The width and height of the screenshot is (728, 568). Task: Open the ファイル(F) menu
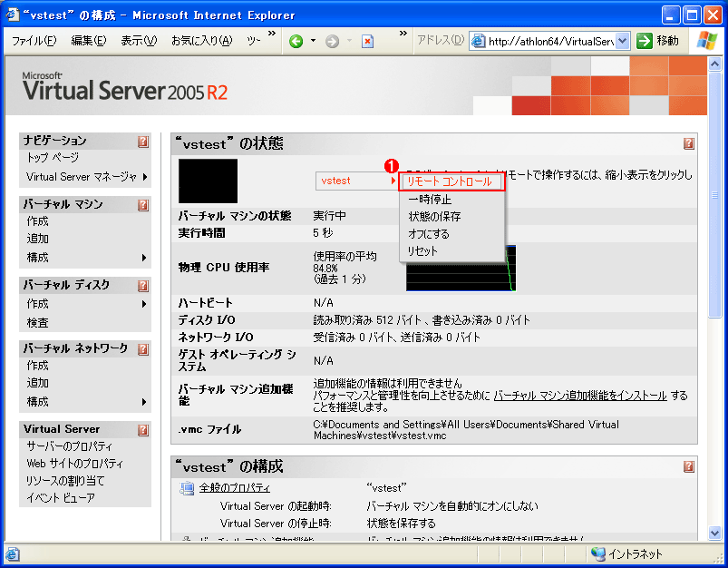coord(34,41)
